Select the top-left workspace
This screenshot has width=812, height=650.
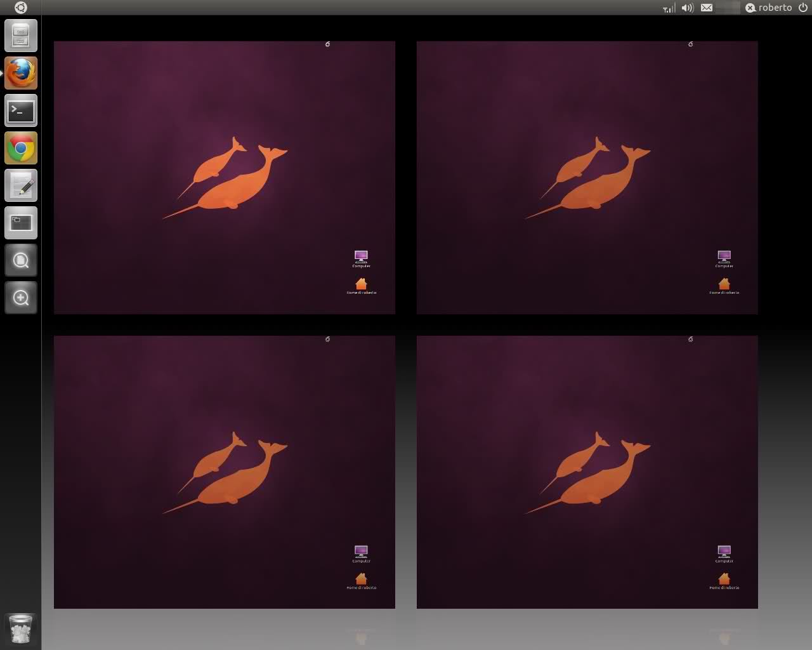(x=224, y=178)
